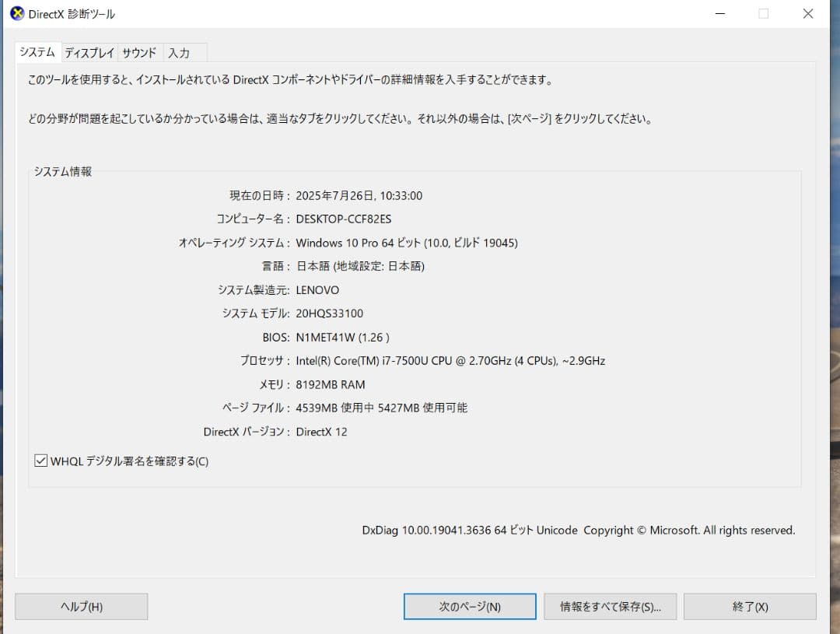Viewport: 840px width, 634px height.
Task: Click the 8192MB RAM memory entry
Action: (x=331, y=384)
